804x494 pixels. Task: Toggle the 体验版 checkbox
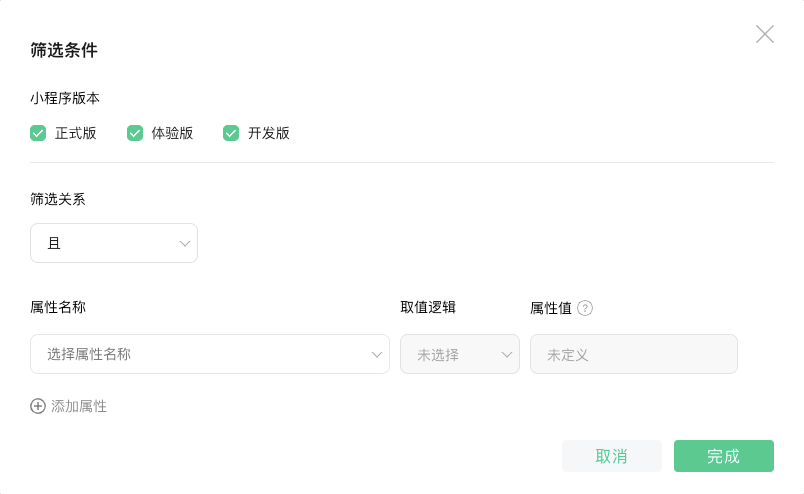click(x=135, y=133)
